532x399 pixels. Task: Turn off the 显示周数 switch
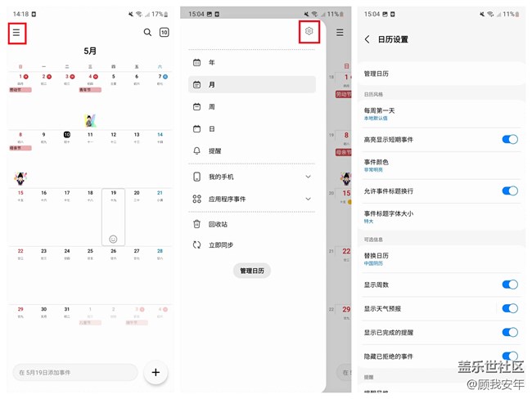click(509, 285)
